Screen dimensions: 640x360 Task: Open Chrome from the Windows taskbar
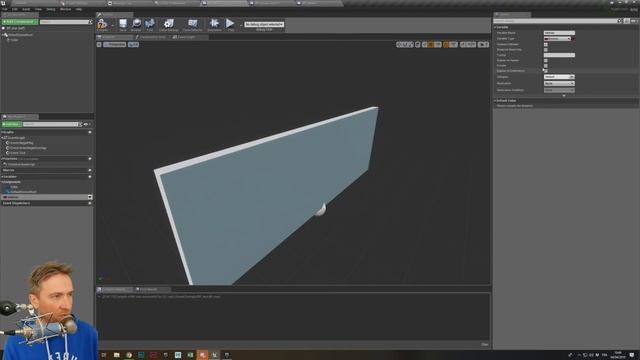tap(129, 355)
